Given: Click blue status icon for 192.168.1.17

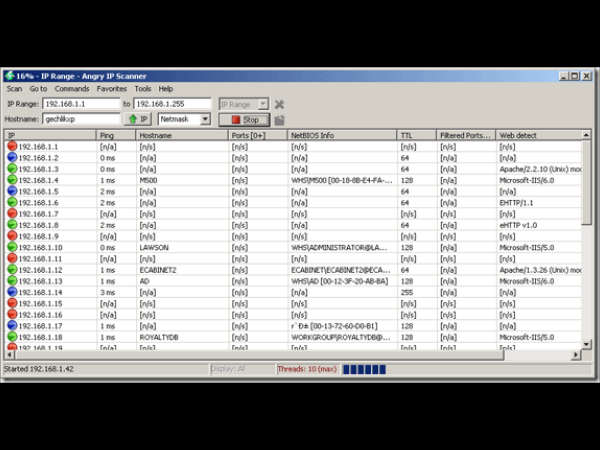Looking at the screenshot, I should pos(12,326).
